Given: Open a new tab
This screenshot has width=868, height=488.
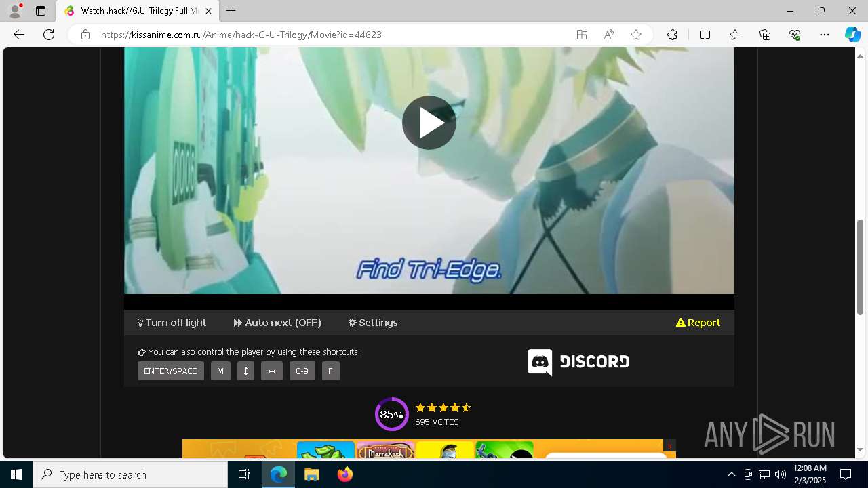Looking at the screenshot, I should 231,11.
